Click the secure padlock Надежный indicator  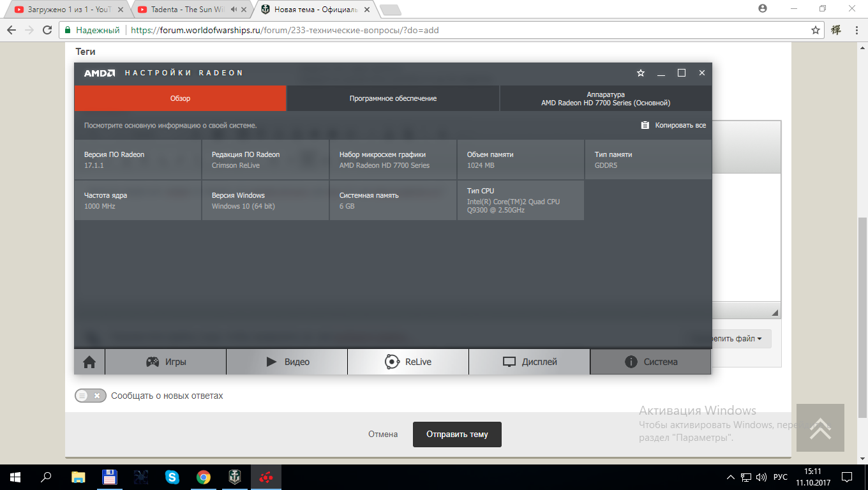[x=93, y=30]
